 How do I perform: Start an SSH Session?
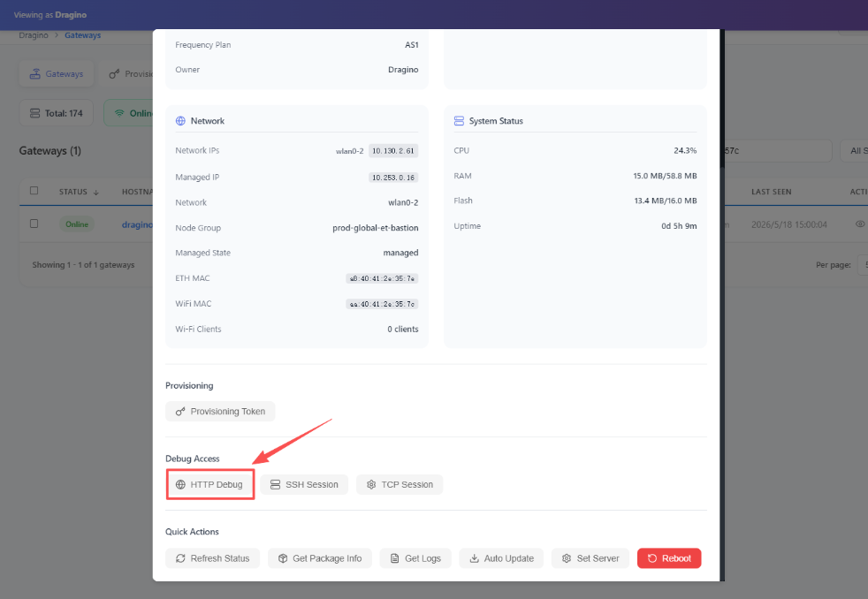click(x=304, y=484)
